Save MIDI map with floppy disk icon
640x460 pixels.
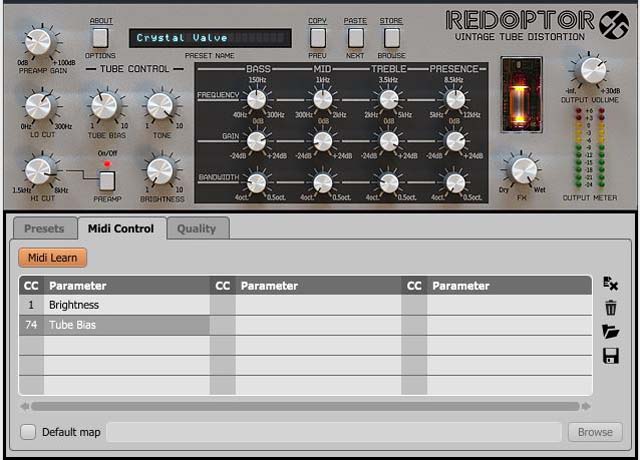[610, 356]
